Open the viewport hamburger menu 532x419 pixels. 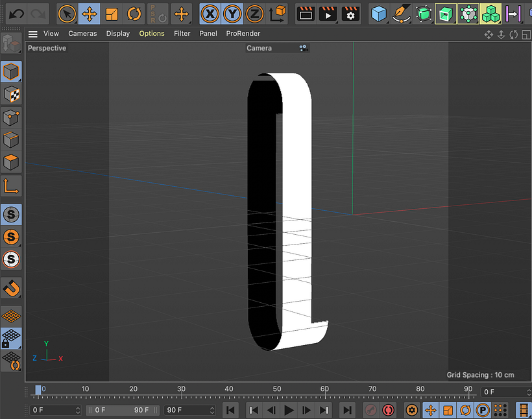click(x=33, y=34)
